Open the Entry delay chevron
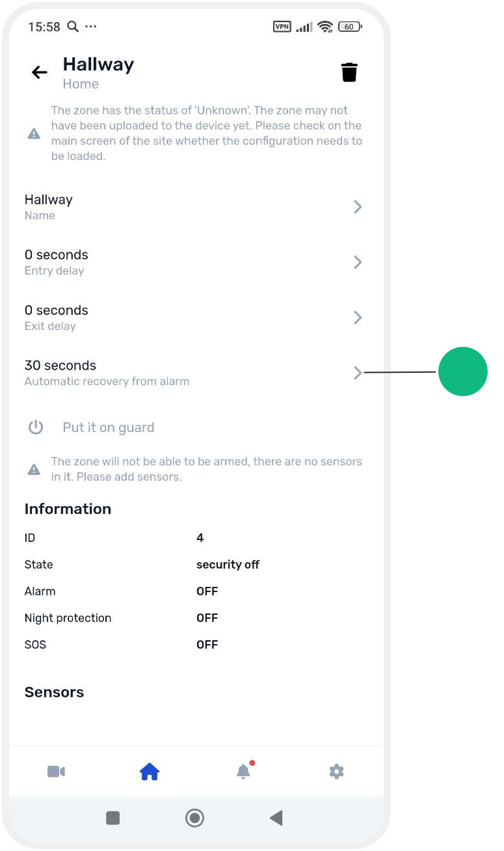Screen dimensions: 504x851 click(x=358, y=262)
